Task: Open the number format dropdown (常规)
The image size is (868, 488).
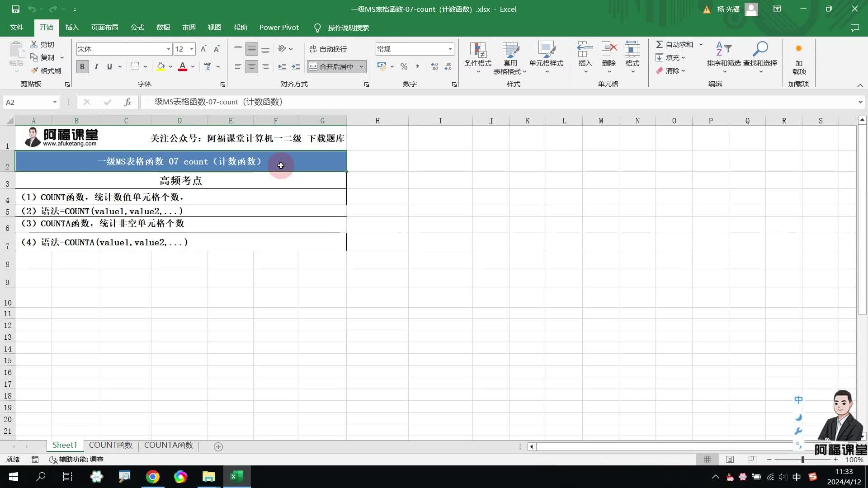Action: tap(450, 49)
